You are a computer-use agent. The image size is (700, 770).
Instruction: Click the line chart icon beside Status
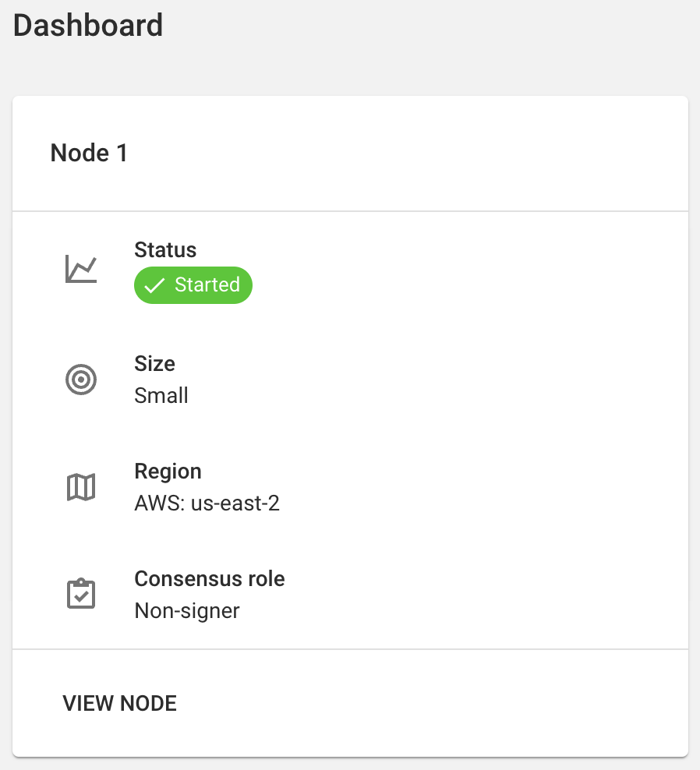click(80, 268)
